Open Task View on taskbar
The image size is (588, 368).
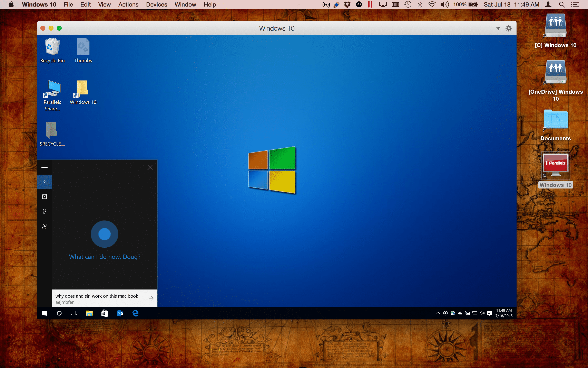[x=74, y=313]
